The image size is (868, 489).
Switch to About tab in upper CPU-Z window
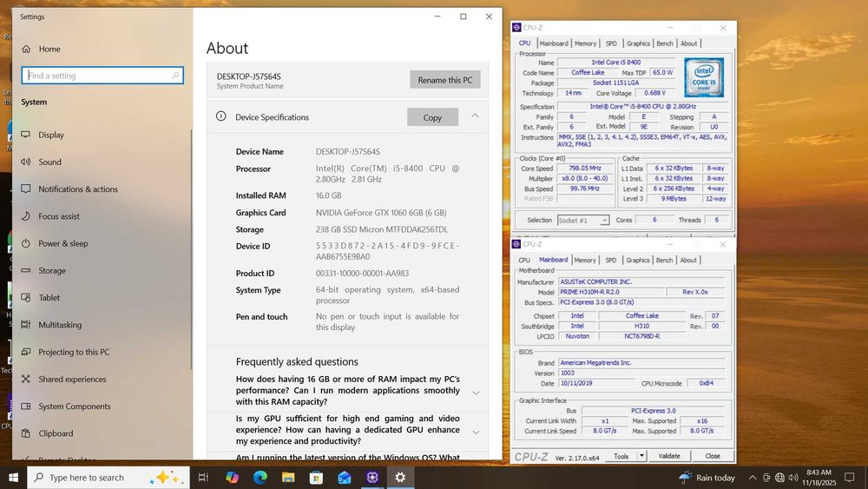[688, 43]
